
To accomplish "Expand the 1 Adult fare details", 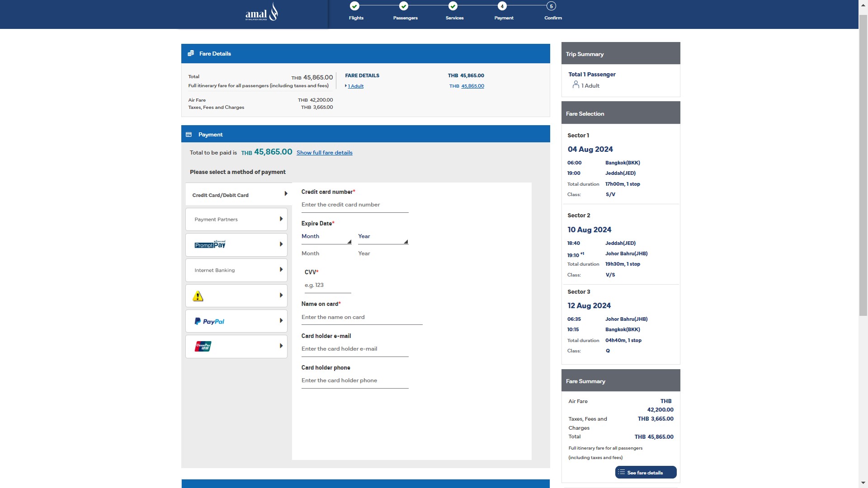I will click(x=355, y=86).
